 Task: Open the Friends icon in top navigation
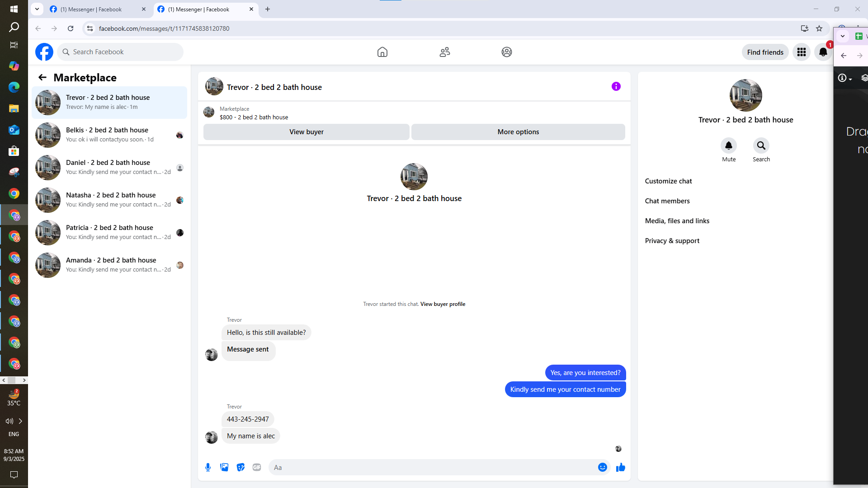445,52
